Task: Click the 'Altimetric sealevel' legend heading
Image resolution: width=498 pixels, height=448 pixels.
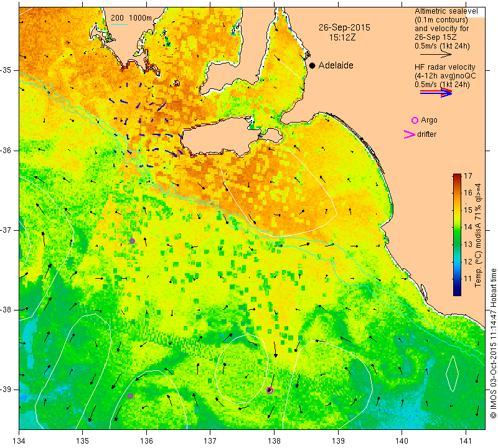Action: (x=446, y=11)
